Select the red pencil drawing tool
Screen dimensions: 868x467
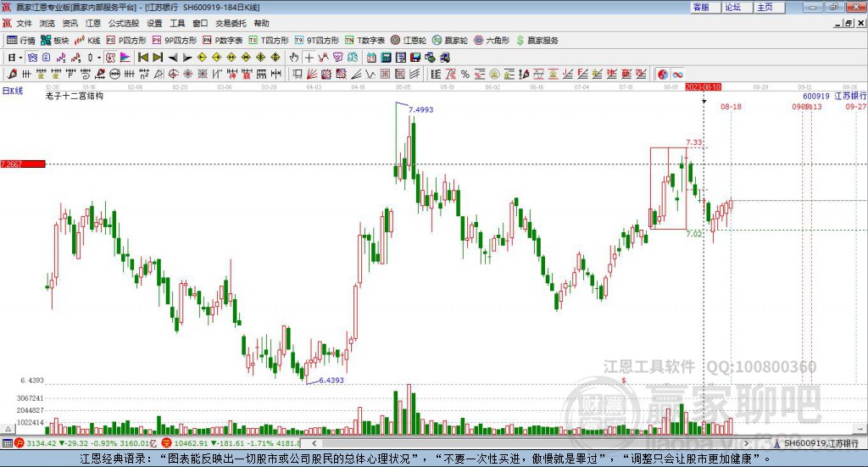click(x=12, y=74)
